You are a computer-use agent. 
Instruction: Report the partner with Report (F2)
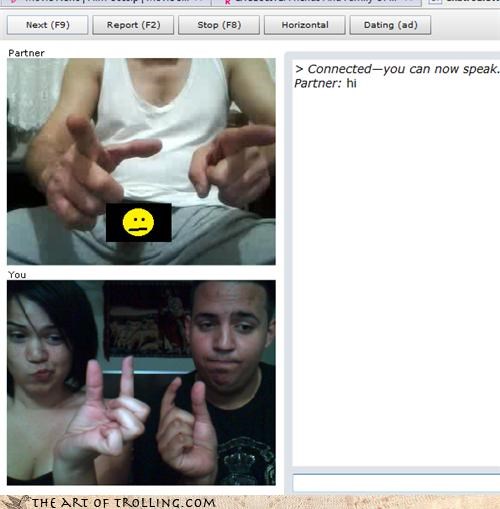133,25
